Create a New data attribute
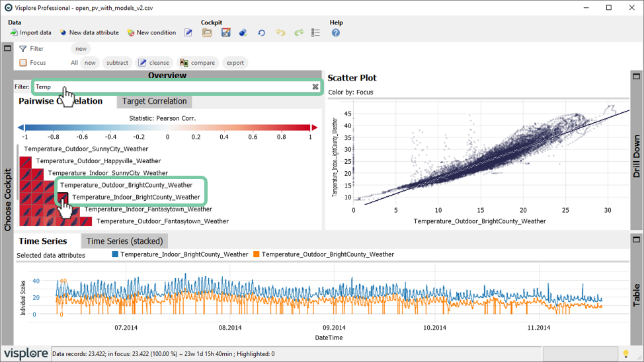The image size is (644, 362). pyautogui.click(x=89, y=32)
